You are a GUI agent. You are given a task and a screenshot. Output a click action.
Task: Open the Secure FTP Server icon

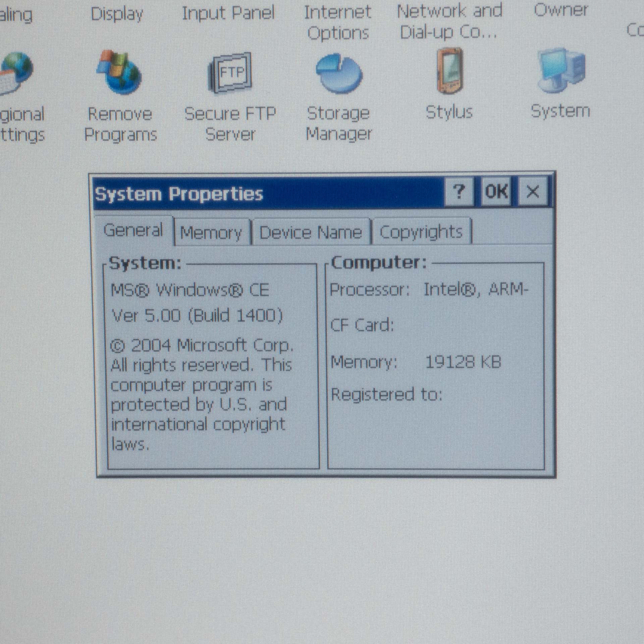[x=230, y=73]
